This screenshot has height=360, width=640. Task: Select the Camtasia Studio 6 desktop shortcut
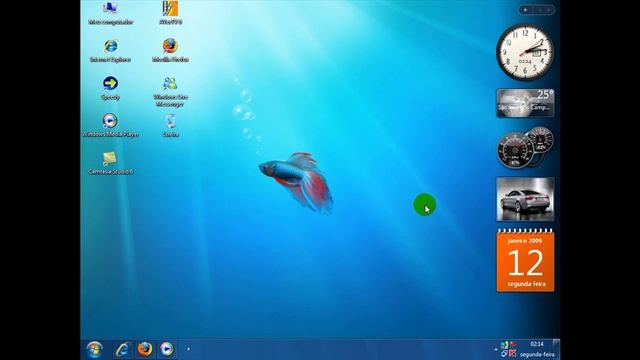pyautogui.click(x=110, y=163)
